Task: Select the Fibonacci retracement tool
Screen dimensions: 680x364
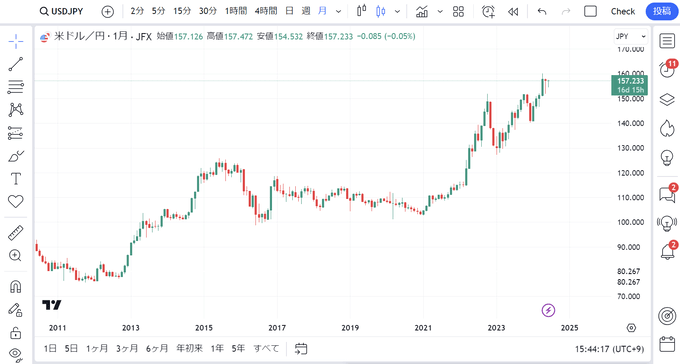Action: 16,87
